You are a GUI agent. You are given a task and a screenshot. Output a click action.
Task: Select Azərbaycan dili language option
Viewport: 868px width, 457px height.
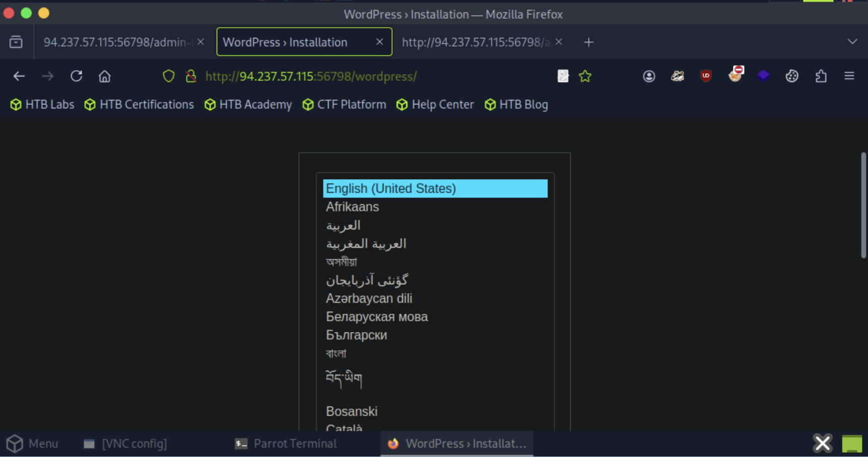tap(435, 299)
